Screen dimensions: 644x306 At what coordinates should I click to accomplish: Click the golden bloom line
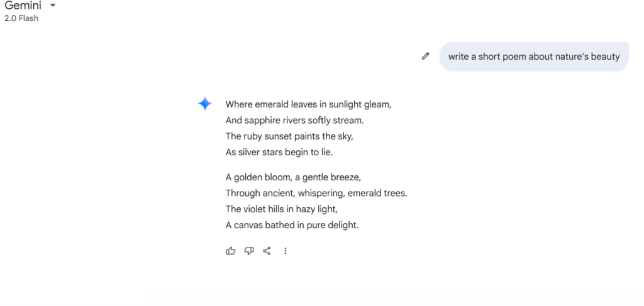[x=293, y=177]
